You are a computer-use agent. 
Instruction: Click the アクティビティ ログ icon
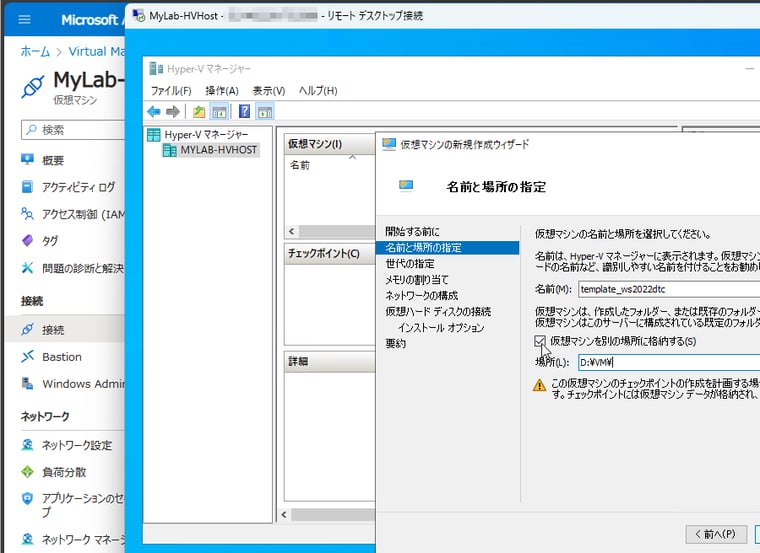coord(28,187)
